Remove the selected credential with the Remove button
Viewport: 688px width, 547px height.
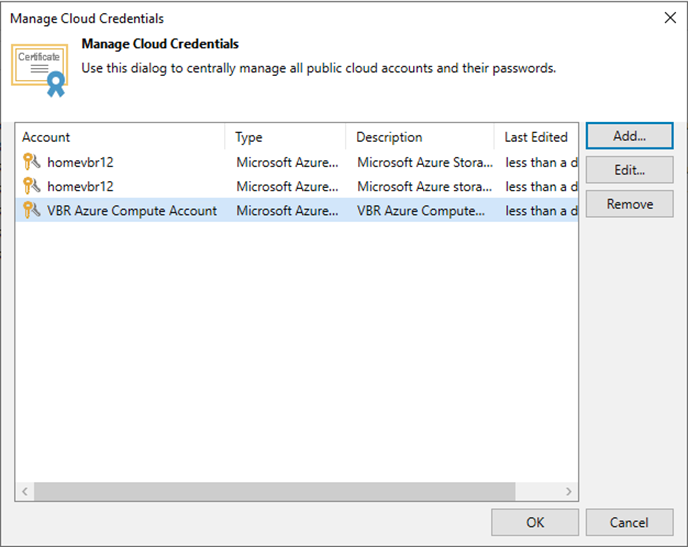coord(629,204)
